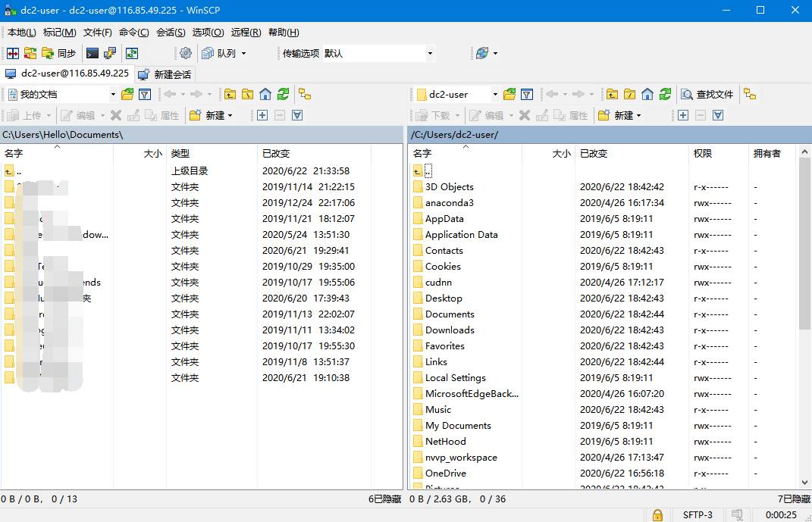Click the remote panel filter icon
Image resolution: width=812 pixels, height=522 pixels.
[x=527, y=94]
